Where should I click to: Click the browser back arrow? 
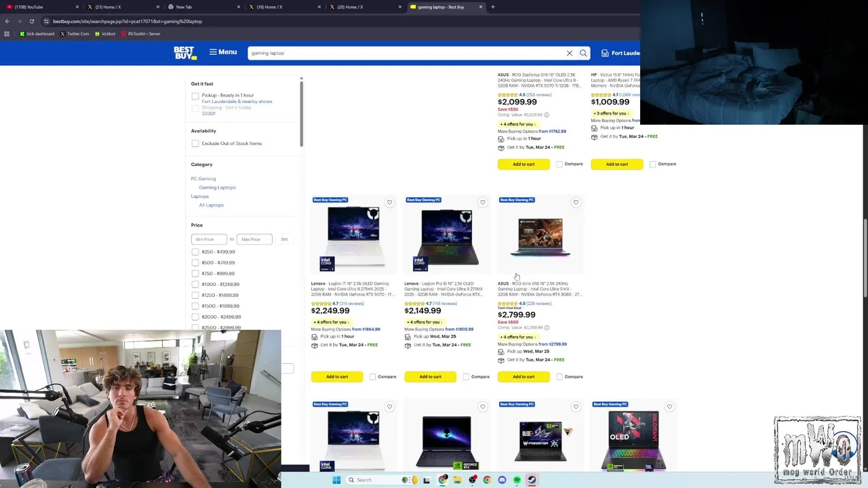point(7,21)
